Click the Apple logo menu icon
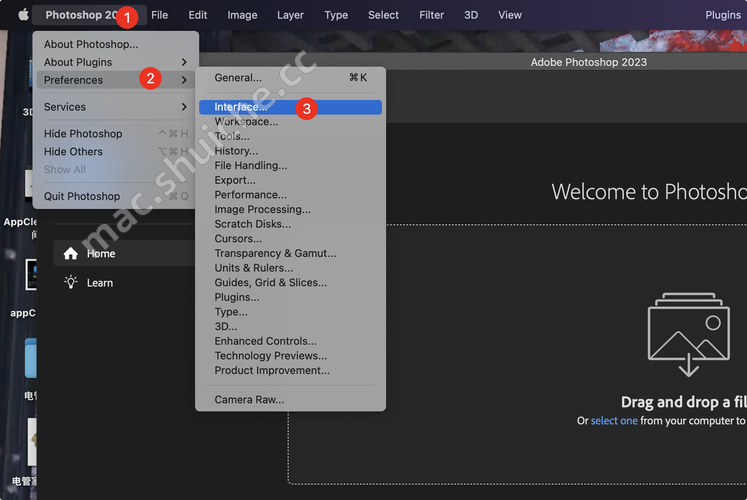Image resolution: width=747 pixels, height=500 pixels. coord(23,15)
